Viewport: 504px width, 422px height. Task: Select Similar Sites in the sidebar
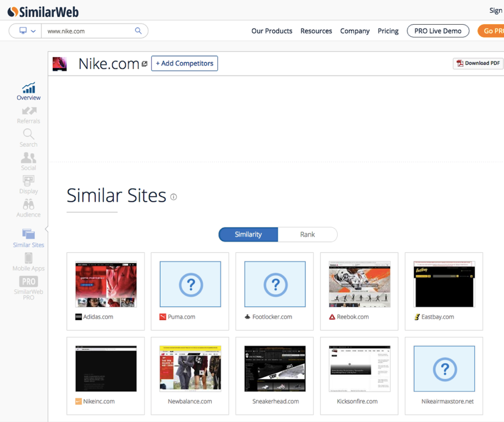[x=29, y=238]
